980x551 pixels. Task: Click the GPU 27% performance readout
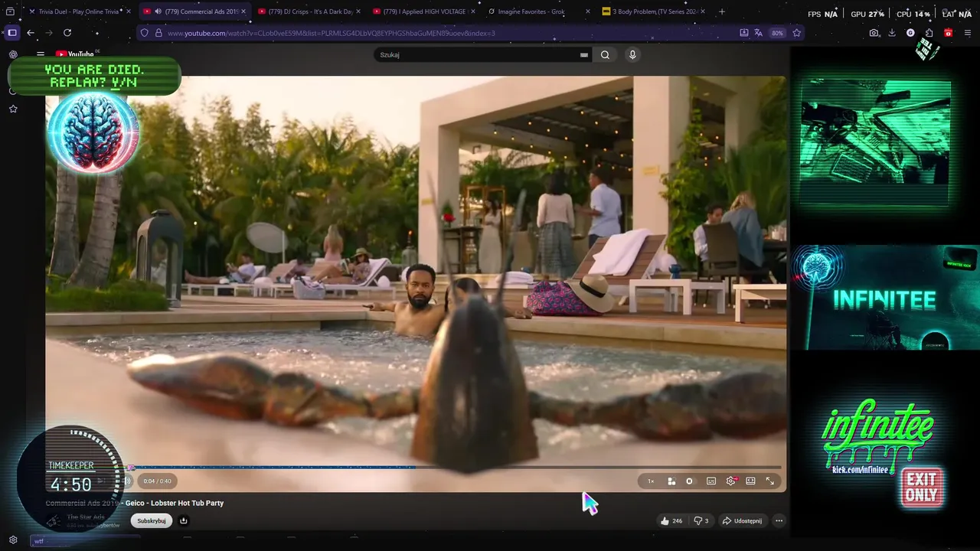(x=867, y=14)
